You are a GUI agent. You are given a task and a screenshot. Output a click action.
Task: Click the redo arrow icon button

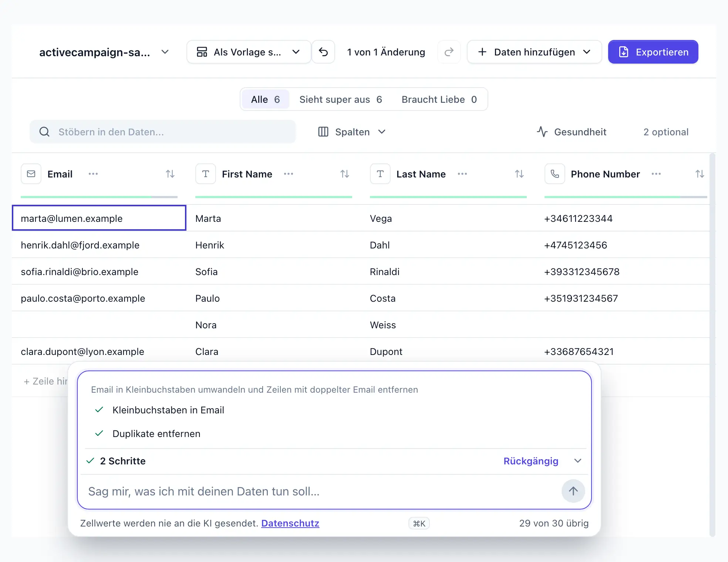[x=449, y=52]
